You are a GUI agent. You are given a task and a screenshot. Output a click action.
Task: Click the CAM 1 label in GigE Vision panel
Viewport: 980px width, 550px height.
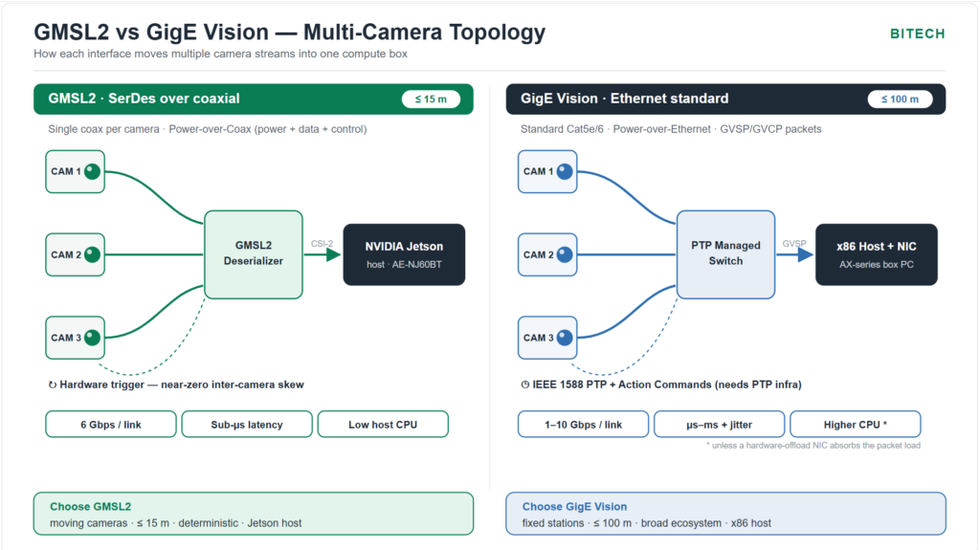point(538,171)
